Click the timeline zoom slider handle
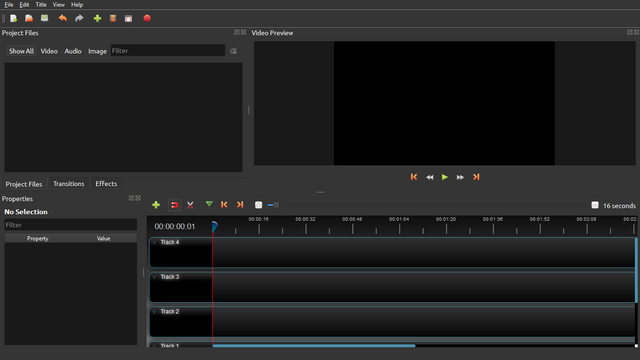The width and height of the screenshot is (640, 360). coord(276,205)
